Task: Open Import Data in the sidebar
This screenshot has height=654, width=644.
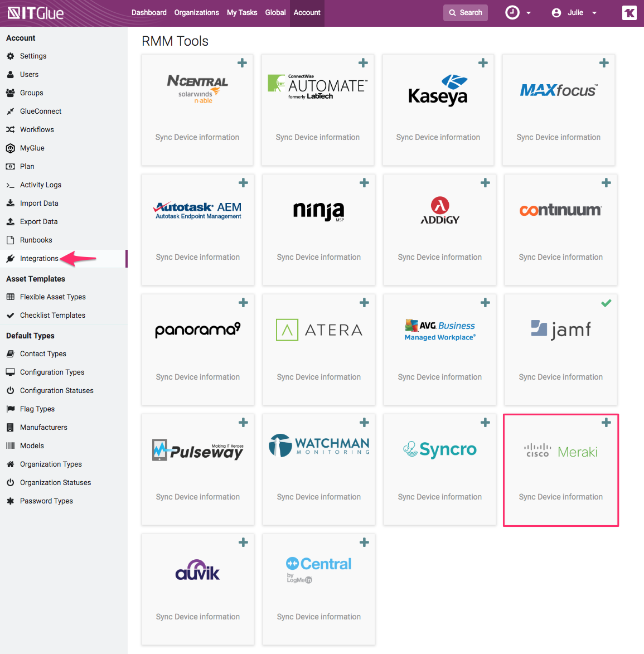Action: [39, 203]
